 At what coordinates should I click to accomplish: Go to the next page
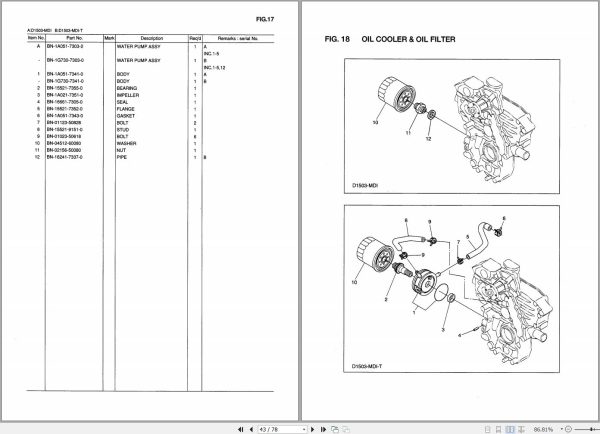click(x=313, y=429)
